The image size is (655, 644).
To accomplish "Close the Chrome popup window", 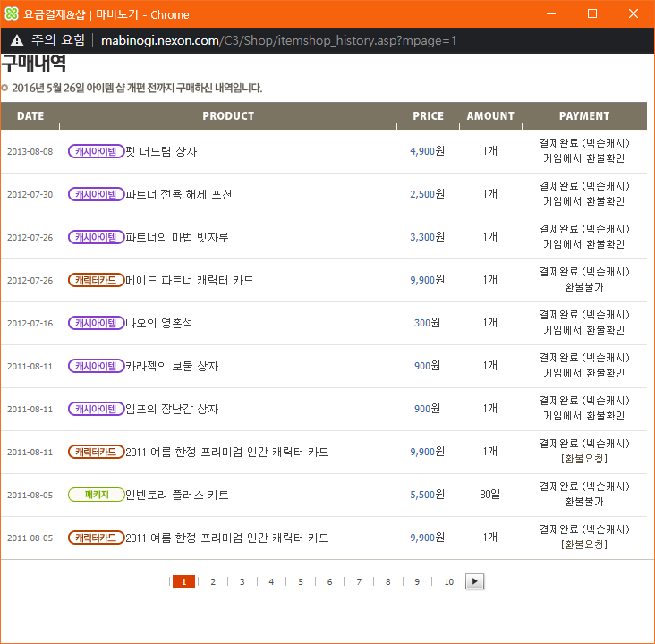I will 634,13.
